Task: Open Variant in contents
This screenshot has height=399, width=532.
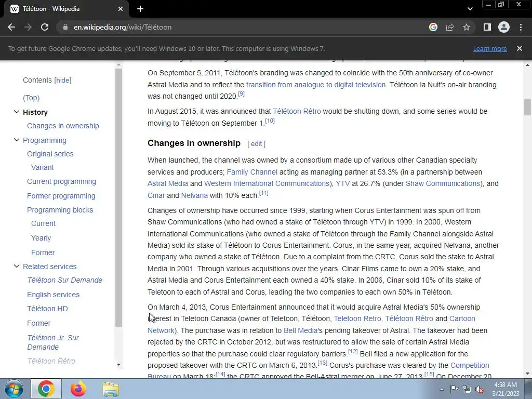Action: 43,167
